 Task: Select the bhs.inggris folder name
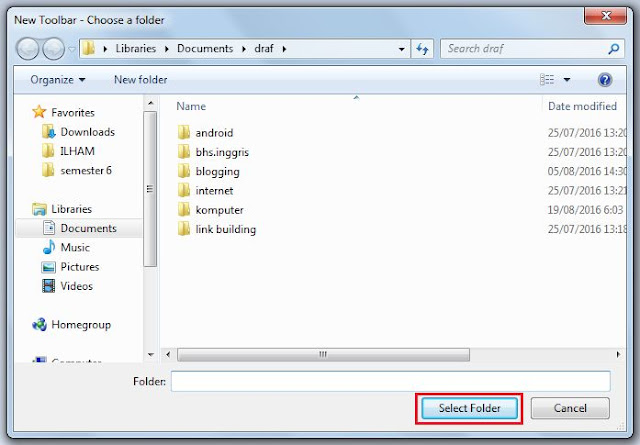point(222,152)
